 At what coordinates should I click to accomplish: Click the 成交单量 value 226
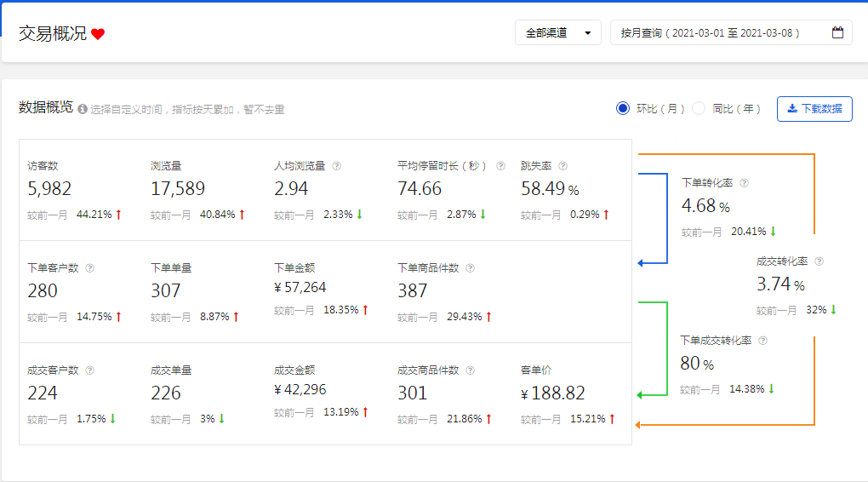point(166,393)
